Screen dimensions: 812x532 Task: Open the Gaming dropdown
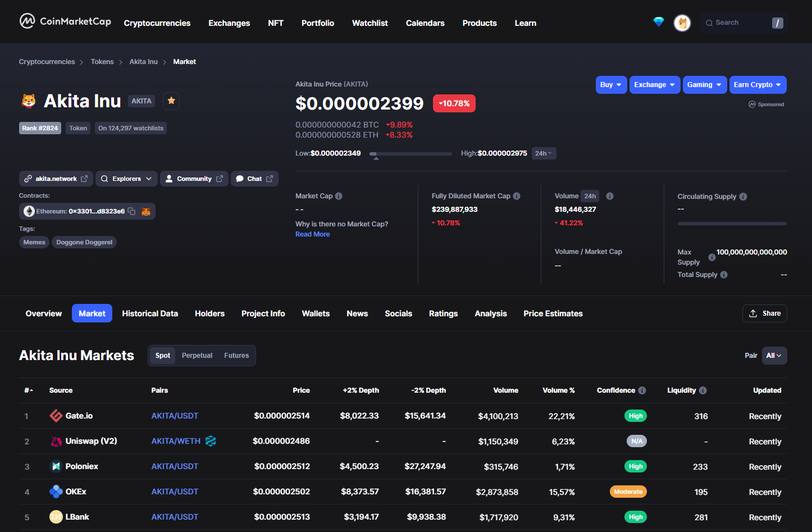tap(705, 85)
